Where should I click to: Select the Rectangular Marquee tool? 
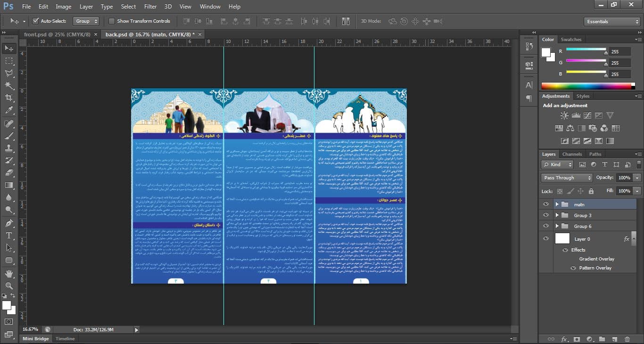(x=9, y=61)
